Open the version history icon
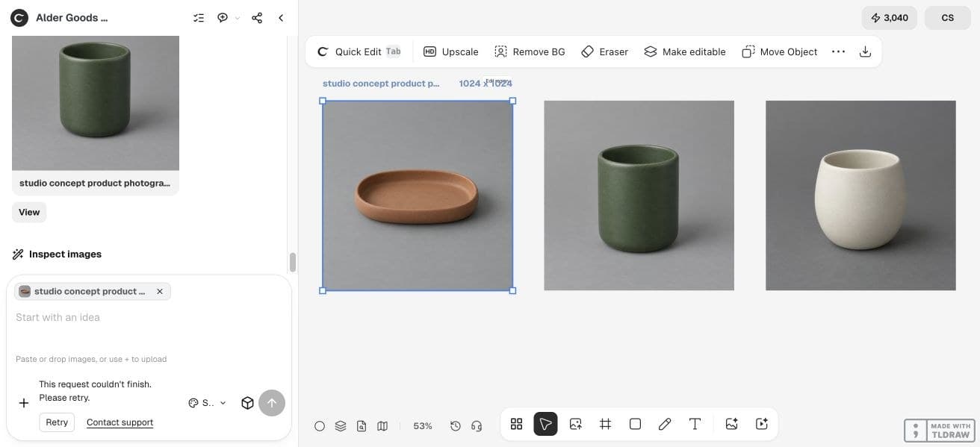980x447 pixels. tap(456, 425)
